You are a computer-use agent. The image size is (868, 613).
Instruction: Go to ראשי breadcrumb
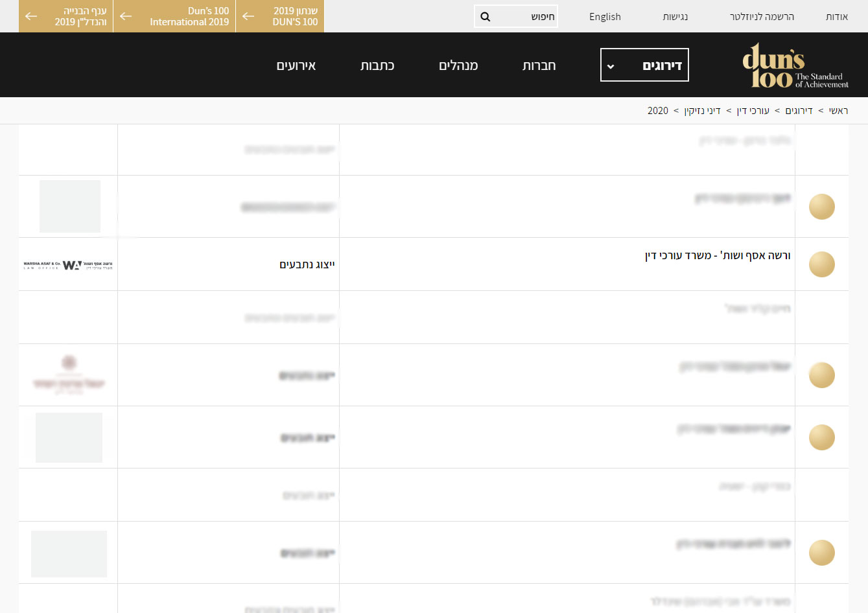tap(838, 111)
